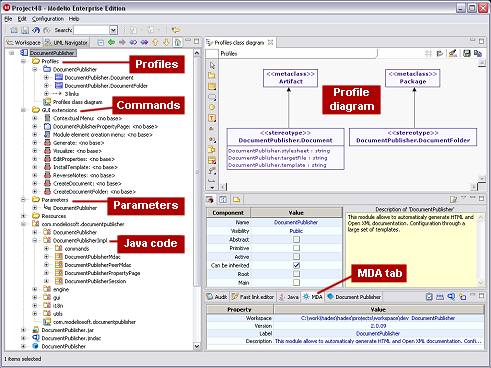Screen dimensions: 491x368
Task: Click the DocumentPublisher.jar file icon in tree
Action: [35, 330]
